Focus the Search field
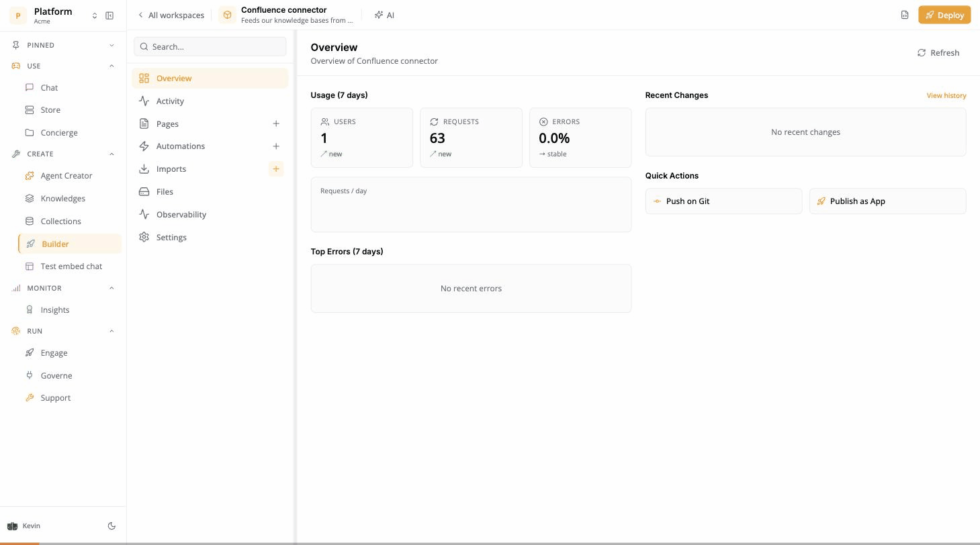The height and width of the screenshot is (545, 980). tap(210, 46)
